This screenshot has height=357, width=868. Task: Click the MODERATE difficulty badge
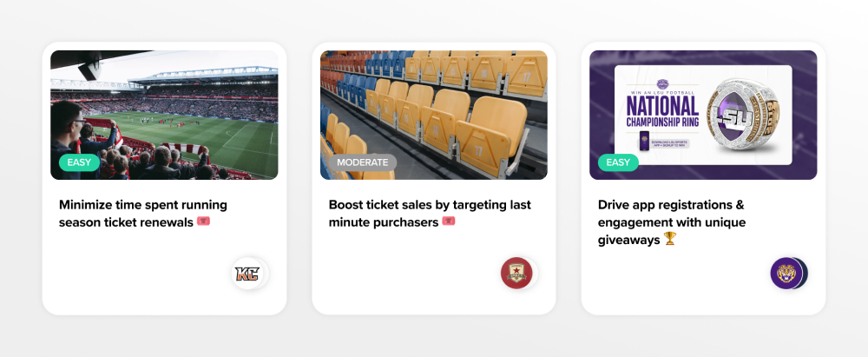click(x=363, y=162)
